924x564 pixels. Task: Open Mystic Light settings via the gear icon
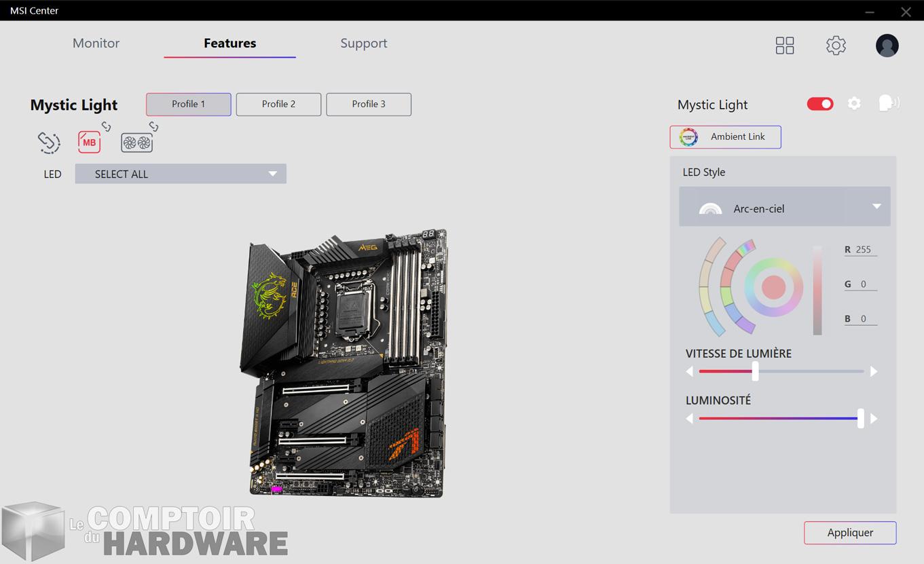tap(854, 103)
